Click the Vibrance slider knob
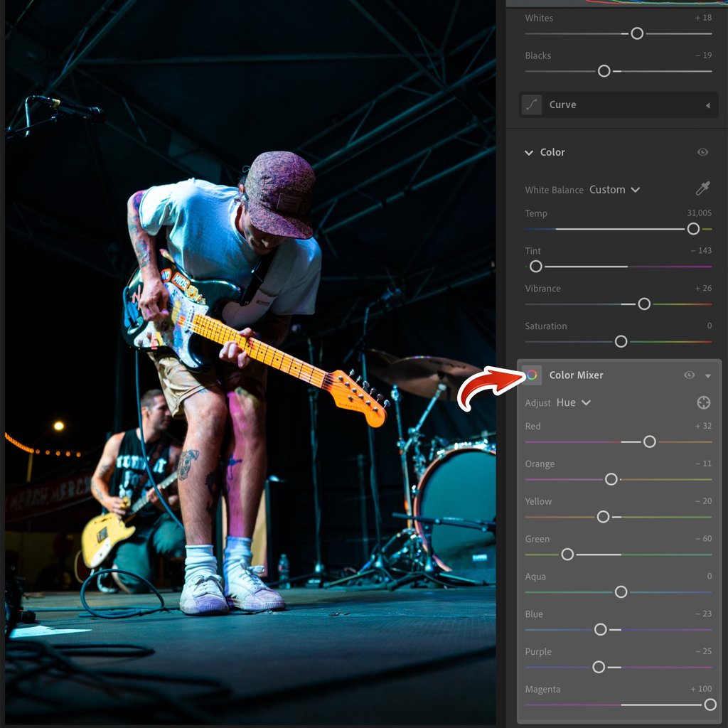The image size is (728, 728). (x=644, y=304)
